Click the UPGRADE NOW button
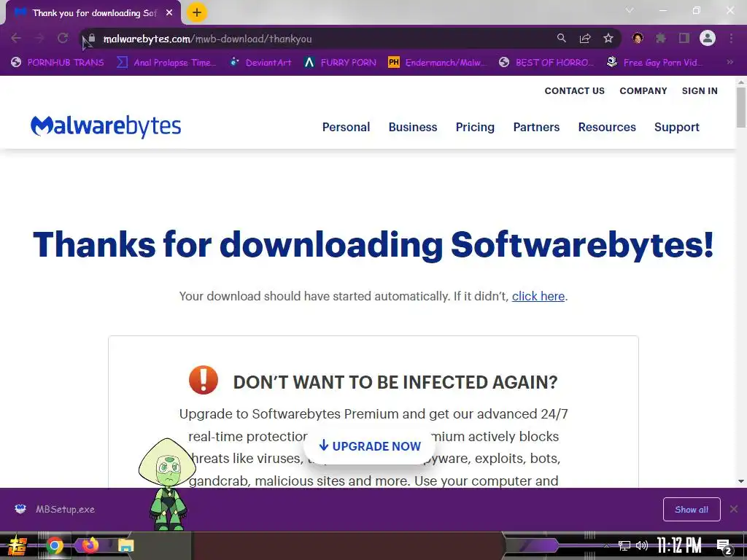747x560 pixels. (x=370, y=446)
